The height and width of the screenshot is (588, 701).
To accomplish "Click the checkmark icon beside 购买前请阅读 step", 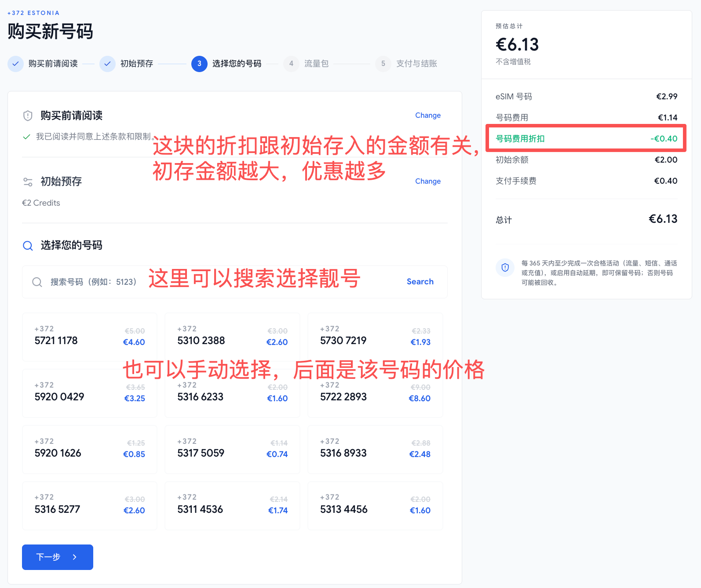I will (15, 64).
